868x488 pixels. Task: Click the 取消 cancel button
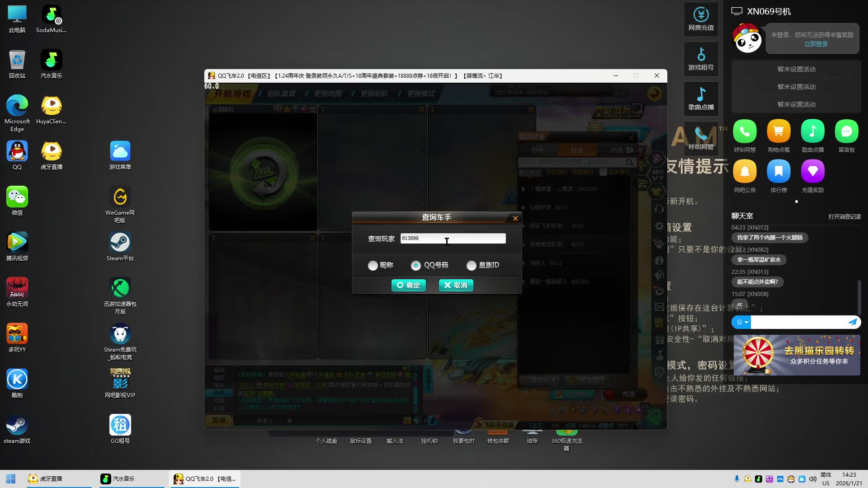coord(456,285)
